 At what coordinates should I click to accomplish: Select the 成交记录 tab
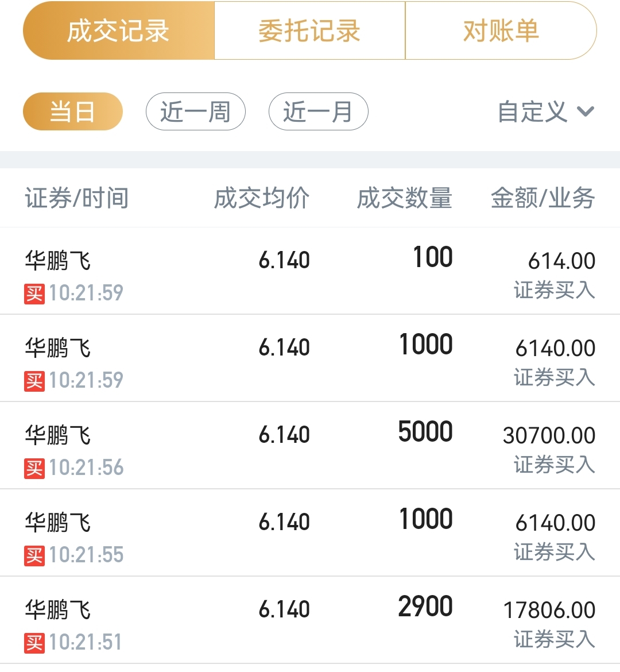(x=119, y=30)
